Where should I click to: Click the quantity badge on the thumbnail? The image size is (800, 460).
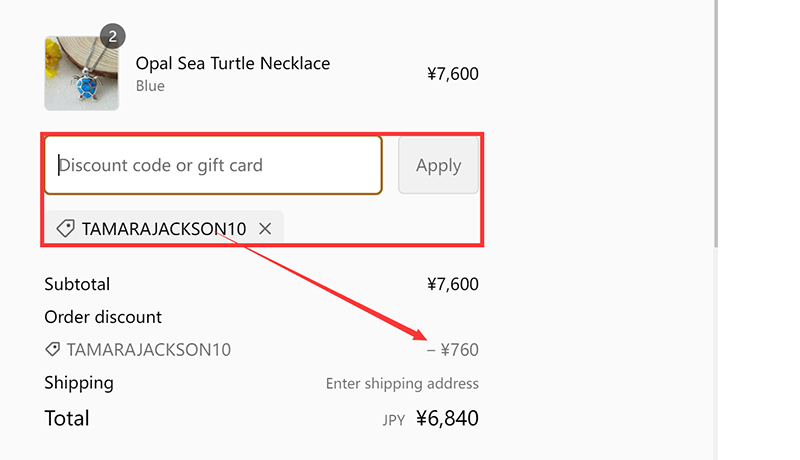click(x=112, y=37)
